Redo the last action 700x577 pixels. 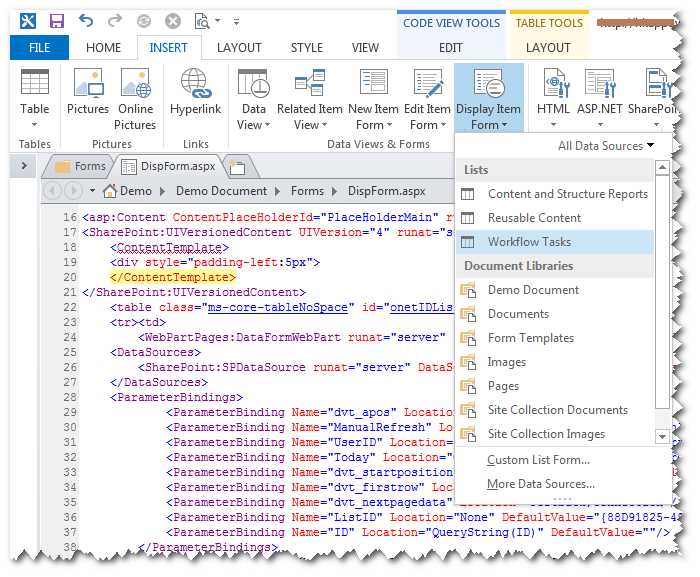(x=115, y=21)
